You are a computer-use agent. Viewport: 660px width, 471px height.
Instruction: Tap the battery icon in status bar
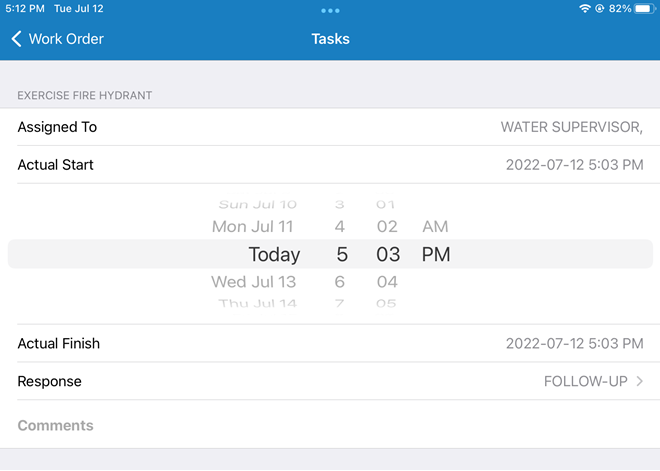(x=643, y=8)
